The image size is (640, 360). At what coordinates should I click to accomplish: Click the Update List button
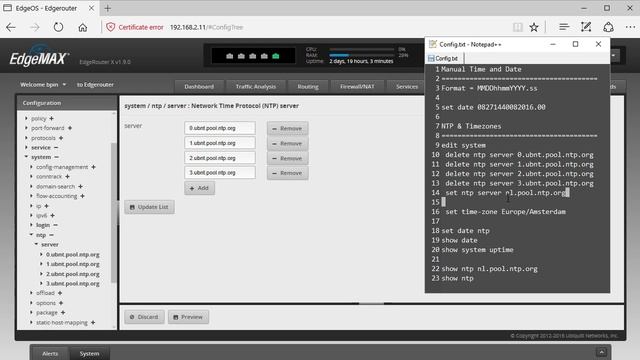(x=149, y=207)
